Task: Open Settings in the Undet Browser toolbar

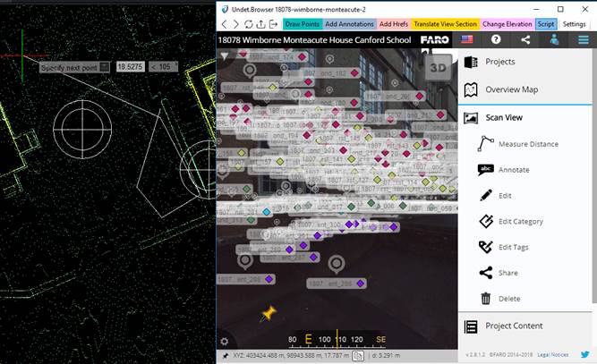Action: point(574,24)
